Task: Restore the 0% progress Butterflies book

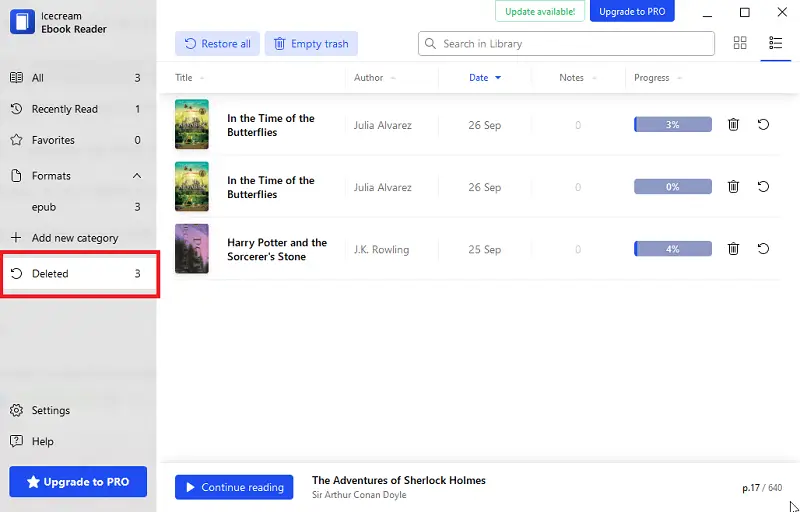Action: tap(763, 187)
